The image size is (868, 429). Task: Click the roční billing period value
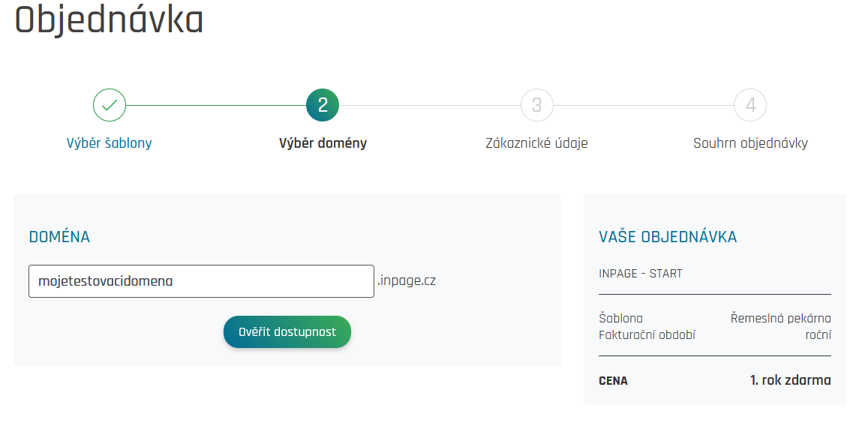tap(817, 334)
